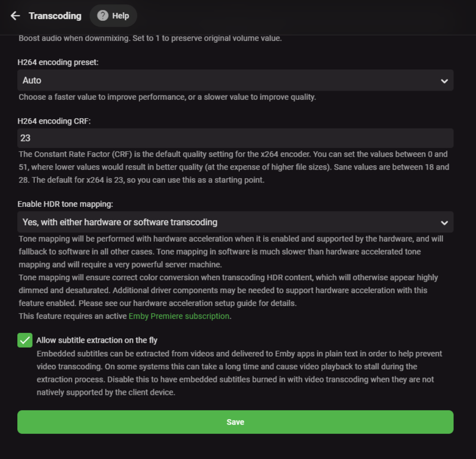Focus the H264 encoding CRF field
Image resolution: width=476 pixels, height=459 pixels.
[x=235, y=138]
